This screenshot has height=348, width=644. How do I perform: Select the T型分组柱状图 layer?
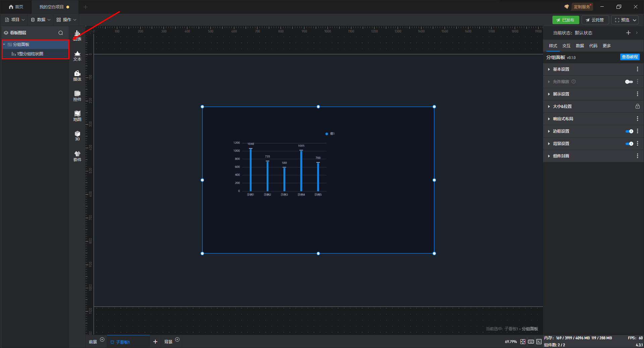30,54
